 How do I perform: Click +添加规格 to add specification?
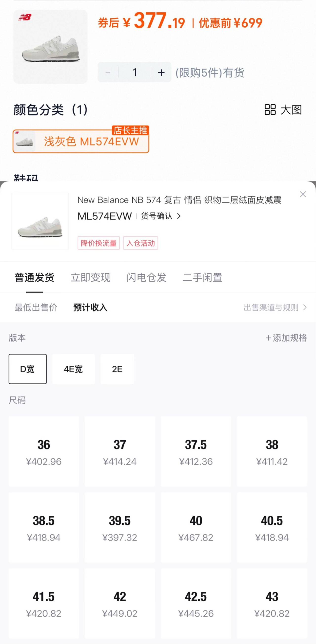pos(286,338)
